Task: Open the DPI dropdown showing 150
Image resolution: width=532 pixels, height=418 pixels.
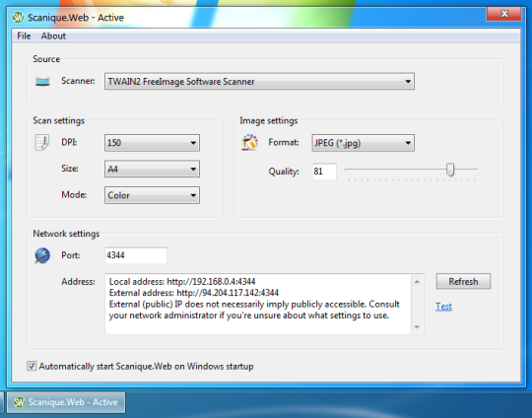Action: [152, 143]
